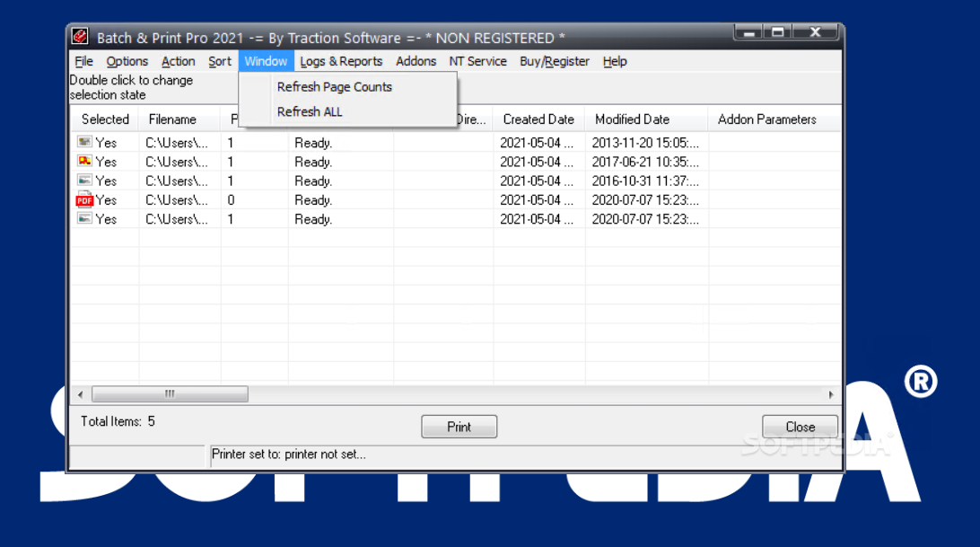This screenshot has width=980, height=547.
Task: Click modified date 2013-11-20 15:05 cell
Action: pyautogui.click(x=645, y=143)
